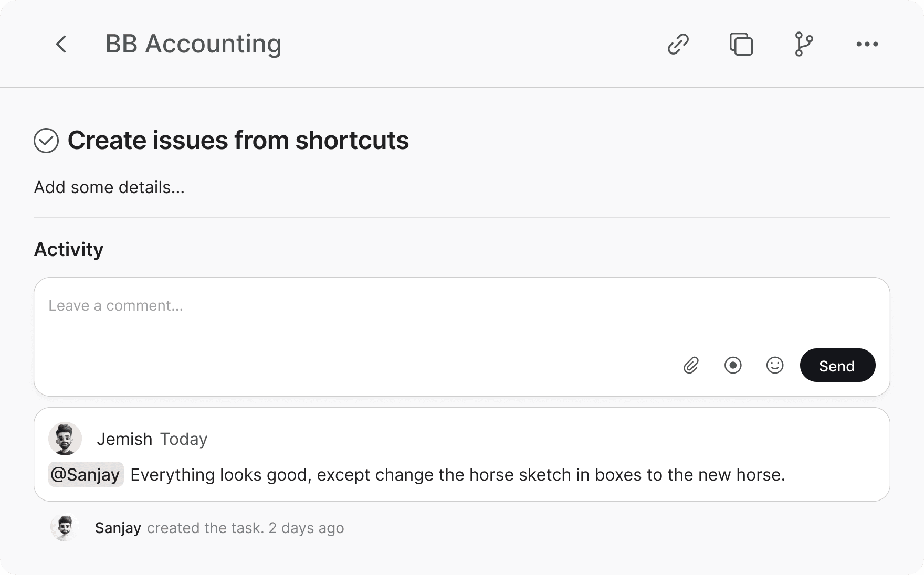Click the Add some details description field
Viewport: 924px width, 575px height.
109,187
